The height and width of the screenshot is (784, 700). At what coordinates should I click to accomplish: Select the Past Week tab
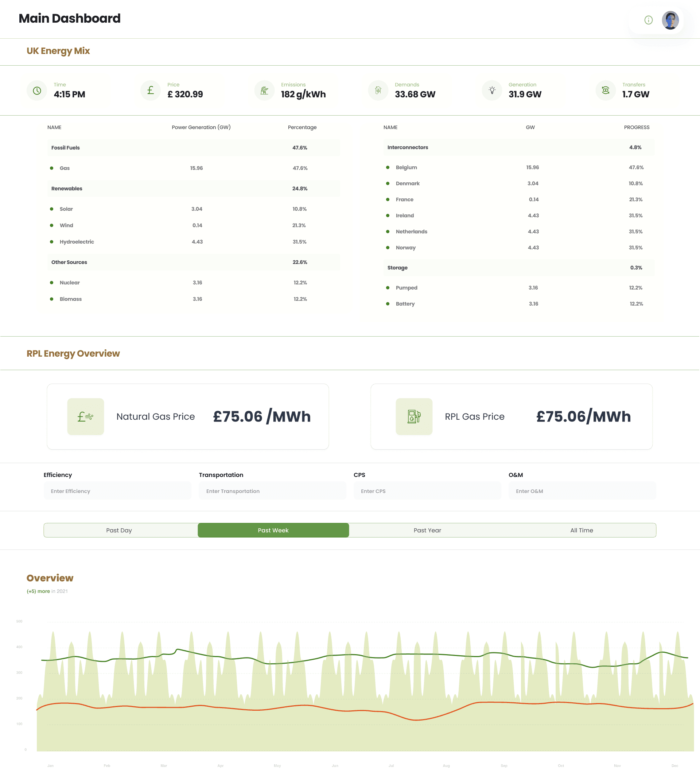273,530
